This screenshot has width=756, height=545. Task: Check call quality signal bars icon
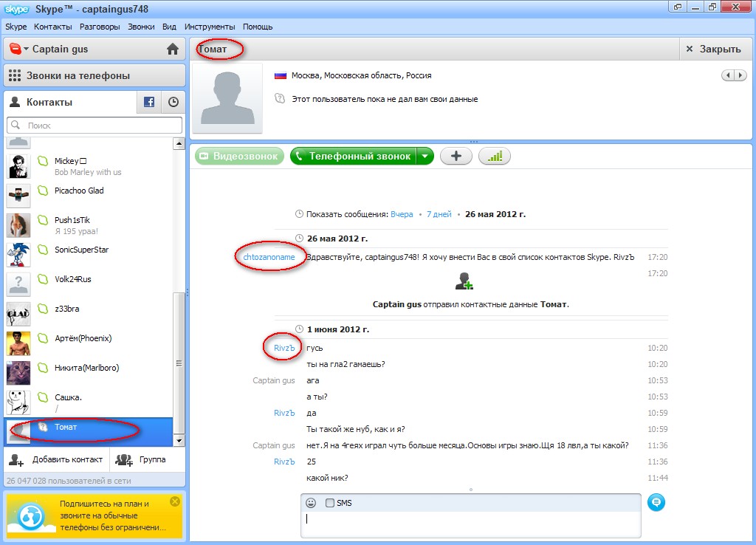pos(494,157)
